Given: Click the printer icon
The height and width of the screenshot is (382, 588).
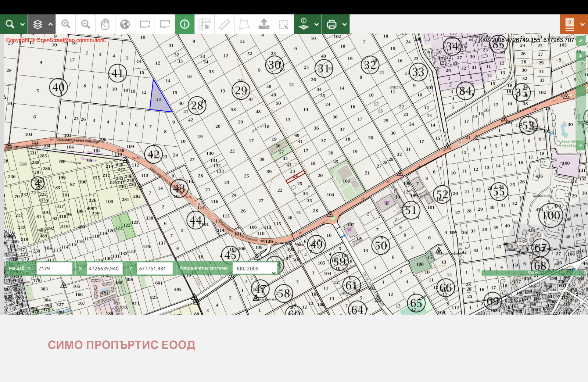Looking at the screenshot, I should pyautogui.click(x=331, y=24).
